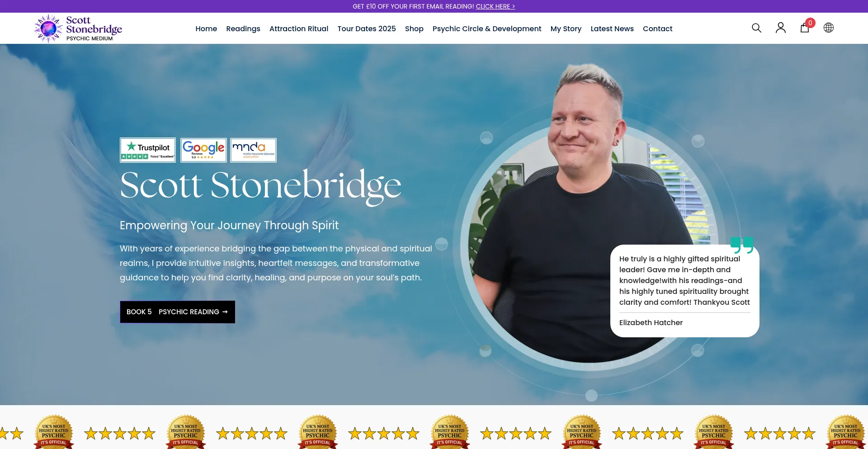Open the Latest News page
The width and height of the screenshot is (868, 449).
pyautogui.click(x=612, y=28)
